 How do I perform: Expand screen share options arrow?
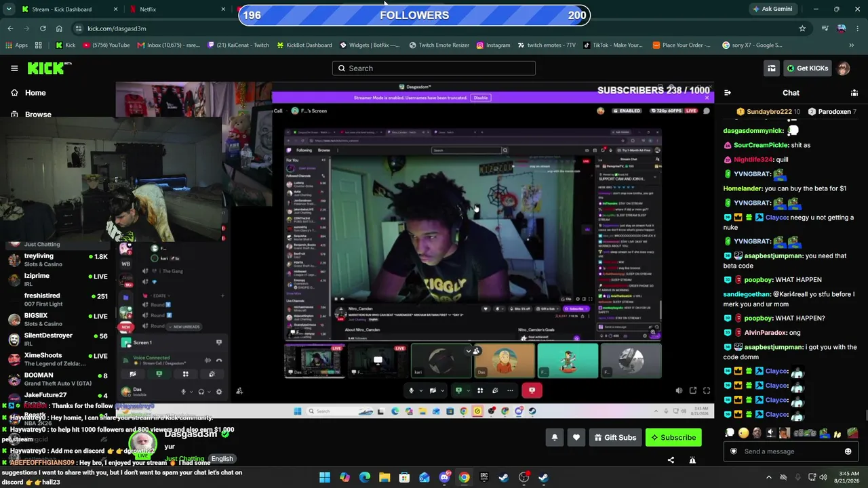coord(469,390)
